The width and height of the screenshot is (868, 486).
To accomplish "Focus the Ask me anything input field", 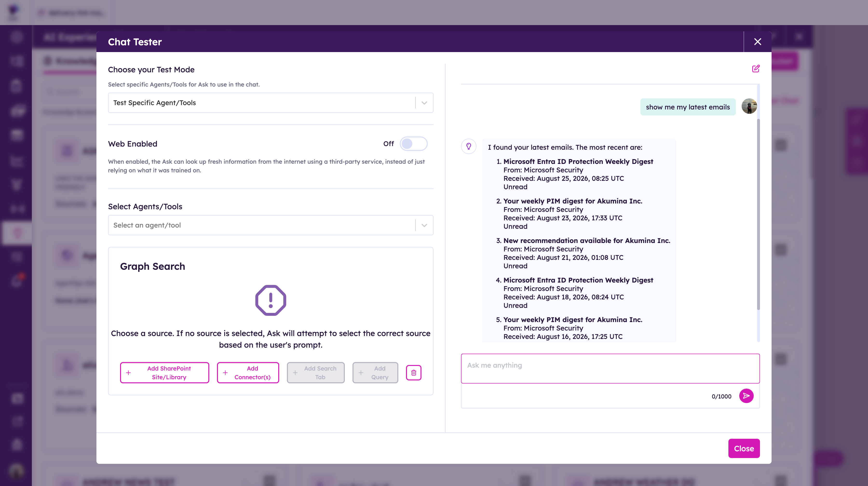I will coord(610,368).
